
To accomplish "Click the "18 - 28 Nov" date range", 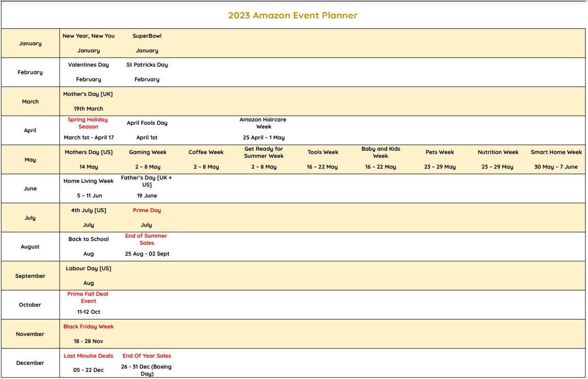I will point(88,341).
